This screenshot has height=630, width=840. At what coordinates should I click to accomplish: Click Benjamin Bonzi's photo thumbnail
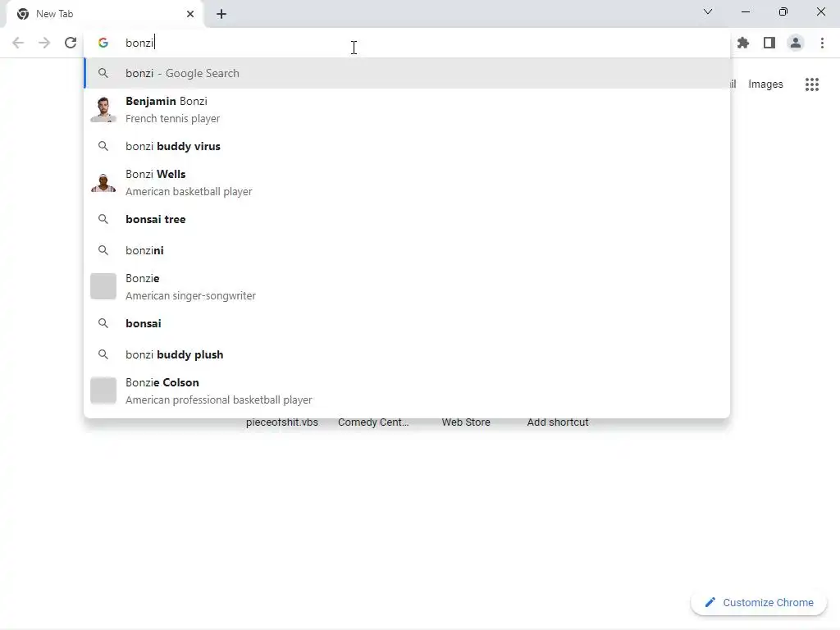point(103,110)
